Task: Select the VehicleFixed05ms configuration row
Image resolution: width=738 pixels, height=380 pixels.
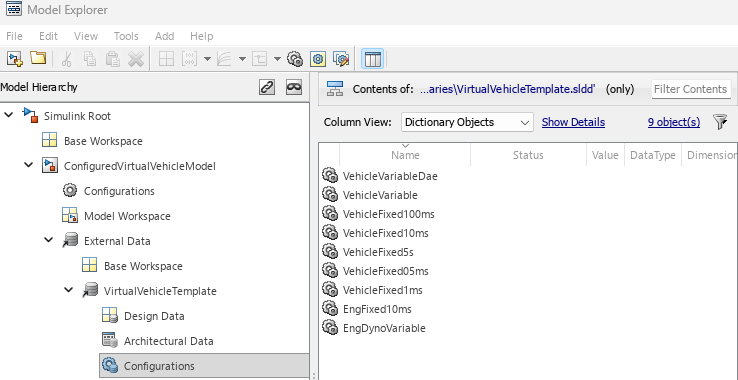Action: pos(385,271)
